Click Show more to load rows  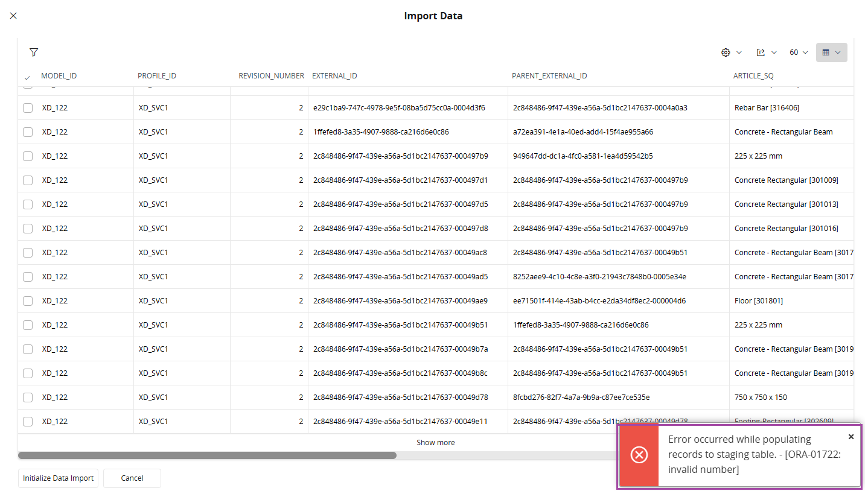(x=435, y=443)
